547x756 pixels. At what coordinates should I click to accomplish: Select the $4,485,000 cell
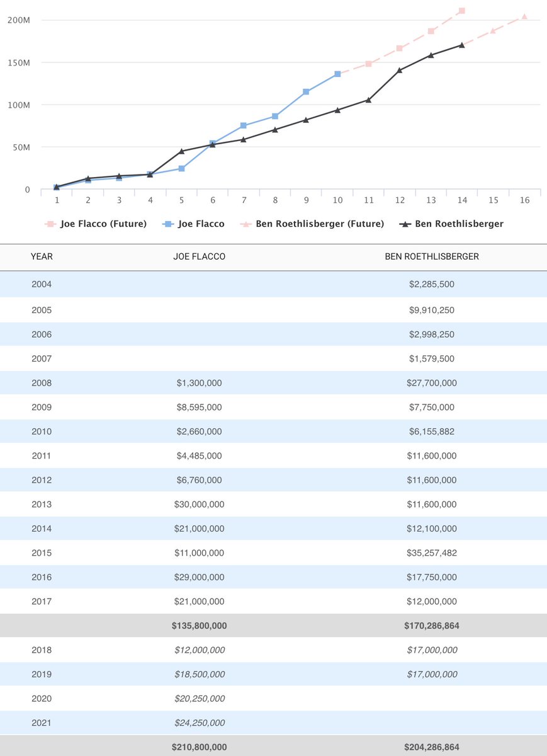coord(199,456)
